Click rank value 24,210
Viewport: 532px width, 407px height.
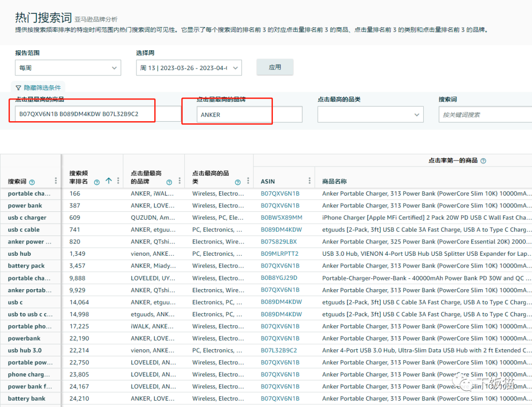(x=79, y=399)
